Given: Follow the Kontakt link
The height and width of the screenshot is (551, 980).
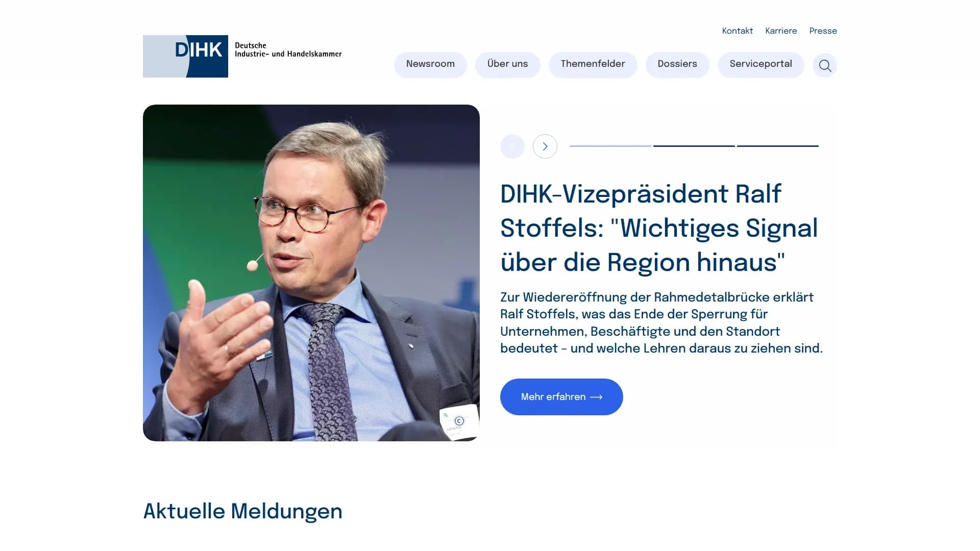Looking at the screenshot, I should point(737,31).
